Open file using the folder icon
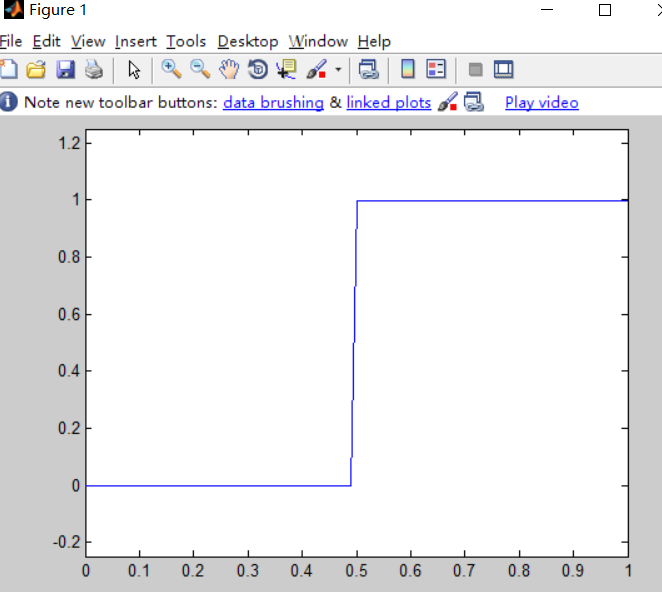This screenshot has height=592, width=662. pos(36,69)
